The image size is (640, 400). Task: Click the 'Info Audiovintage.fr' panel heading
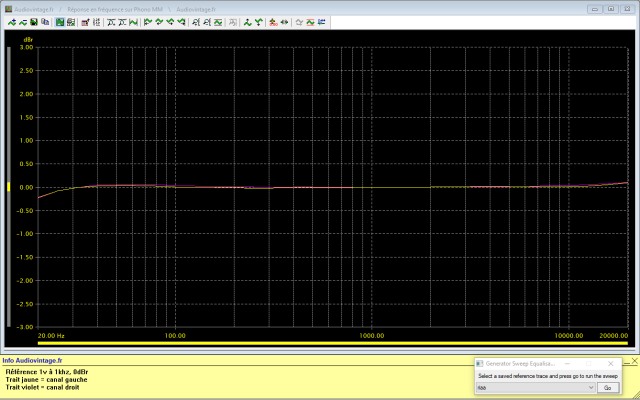pos(32,360)
